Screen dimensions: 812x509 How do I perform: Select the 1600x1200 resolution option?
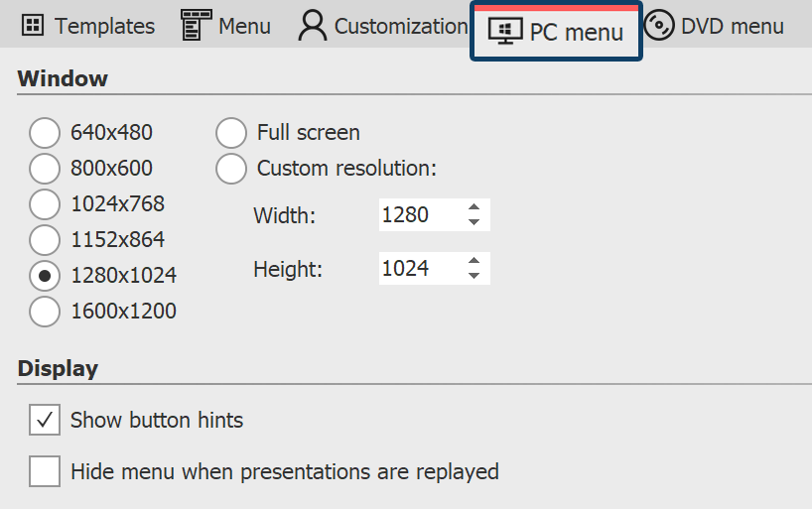click(45, 312)
